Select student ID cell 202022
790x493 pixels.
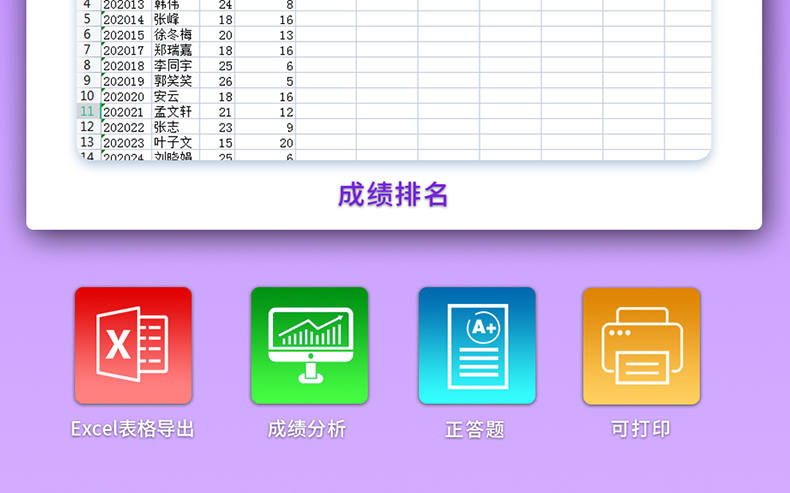point(124,127)
